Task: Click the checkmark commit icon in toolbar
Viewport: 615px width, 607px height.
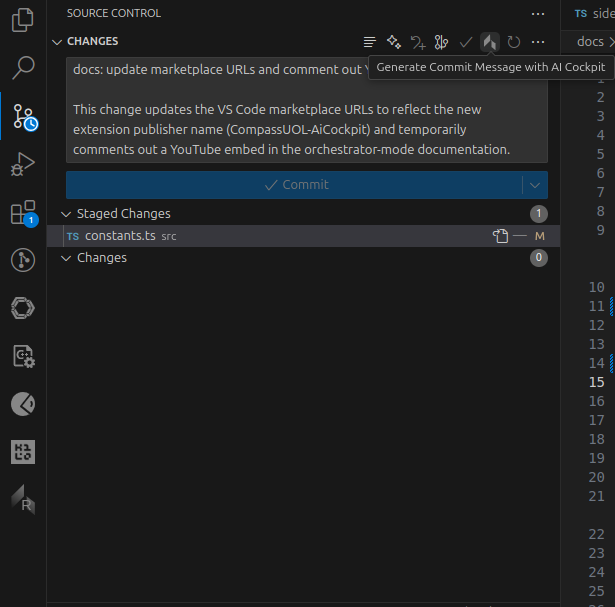Action: point(465,42)
